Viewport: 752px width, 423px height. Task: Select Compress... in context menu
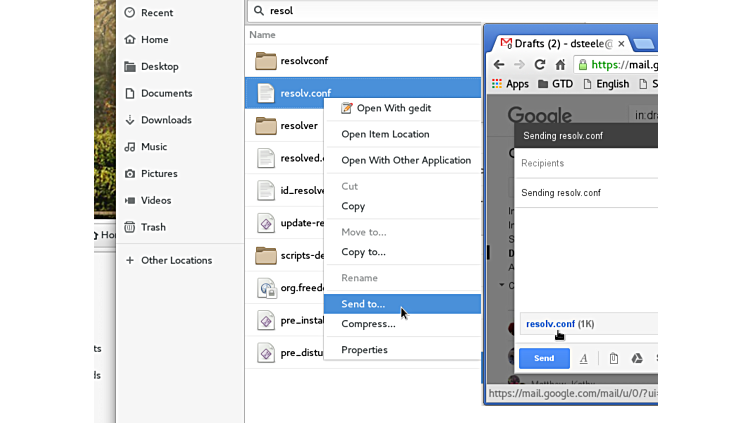pyautogui.click(x=368, y=324)
